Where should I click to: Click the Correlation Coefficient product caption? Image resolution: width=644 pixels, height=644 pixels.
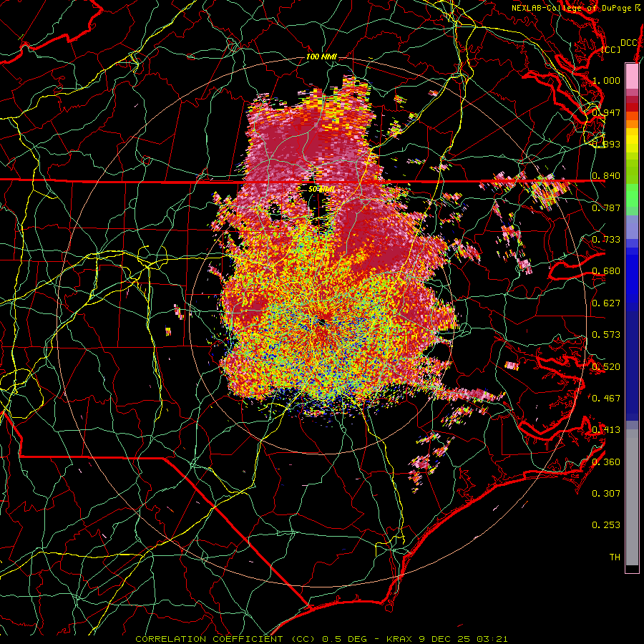tap(321, 639)
